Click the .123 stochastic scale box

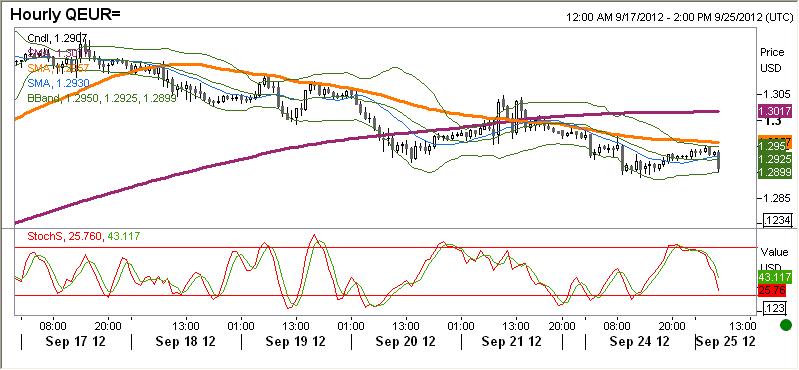point(775,308)
